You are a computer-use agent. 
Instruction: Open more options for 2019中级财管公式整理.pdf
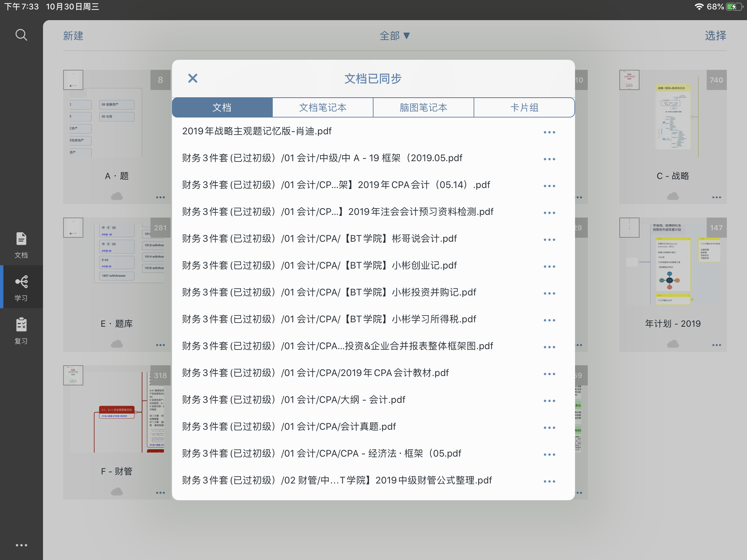point(549,481)
